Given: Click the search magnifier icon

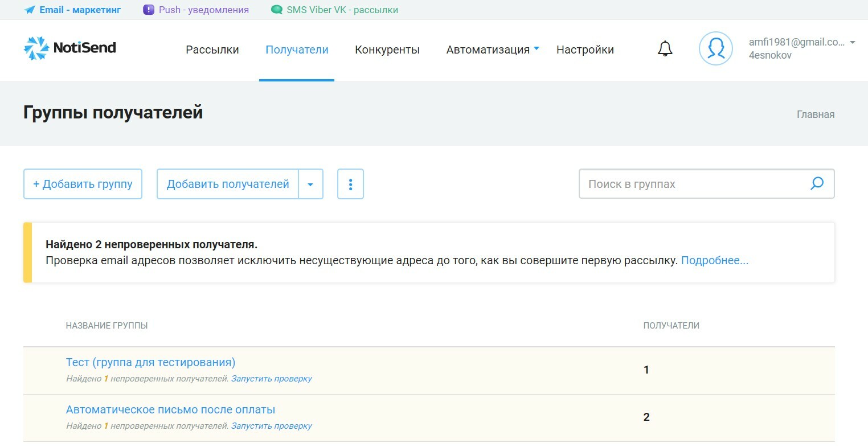Looking at the screenshot, I should pyautogui.click(x=817, y=183).
